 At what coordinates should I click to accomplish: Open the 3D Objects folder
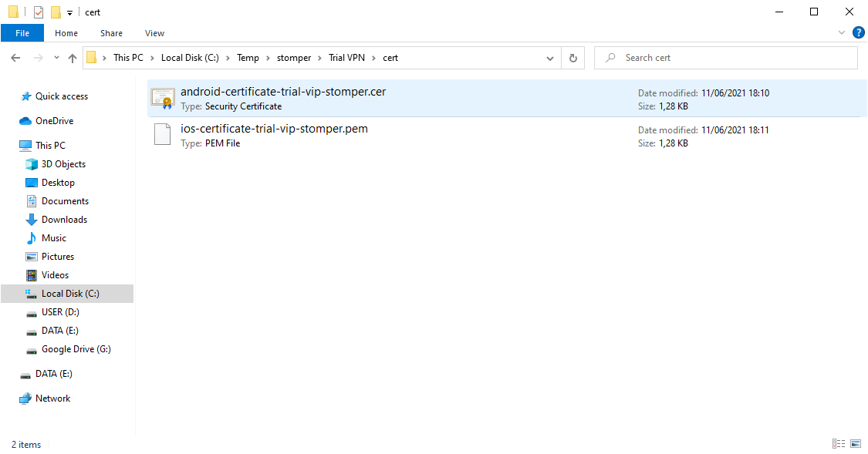click(x=63, y=164)
